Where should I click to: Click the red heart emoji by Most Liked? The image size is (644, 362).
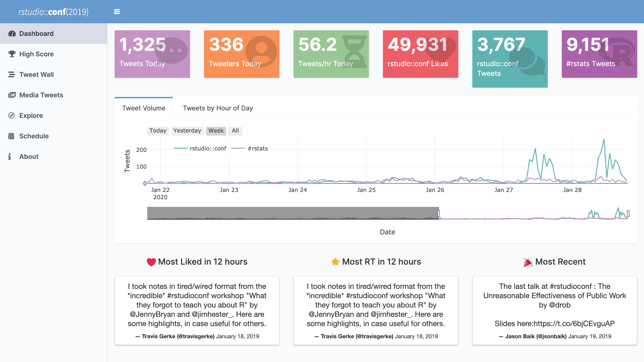coord(151,262)
